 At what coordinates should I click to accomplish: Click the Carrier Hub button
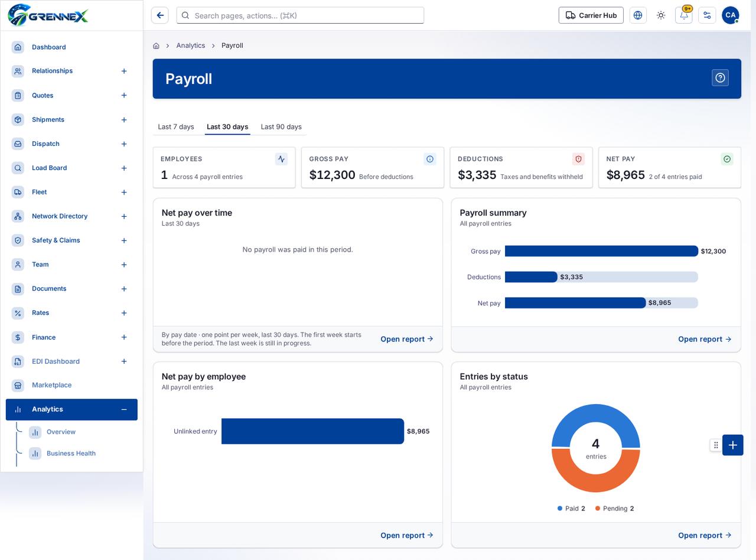pos(591,15)
